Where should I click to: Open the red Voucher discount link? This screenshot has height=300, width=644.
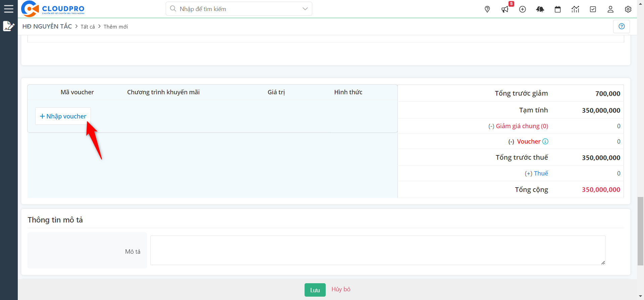point(529,141)
